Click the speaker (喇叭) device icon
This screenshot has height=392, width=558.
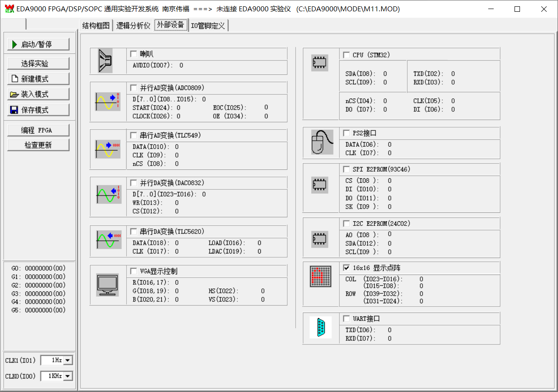pos(105,61)
